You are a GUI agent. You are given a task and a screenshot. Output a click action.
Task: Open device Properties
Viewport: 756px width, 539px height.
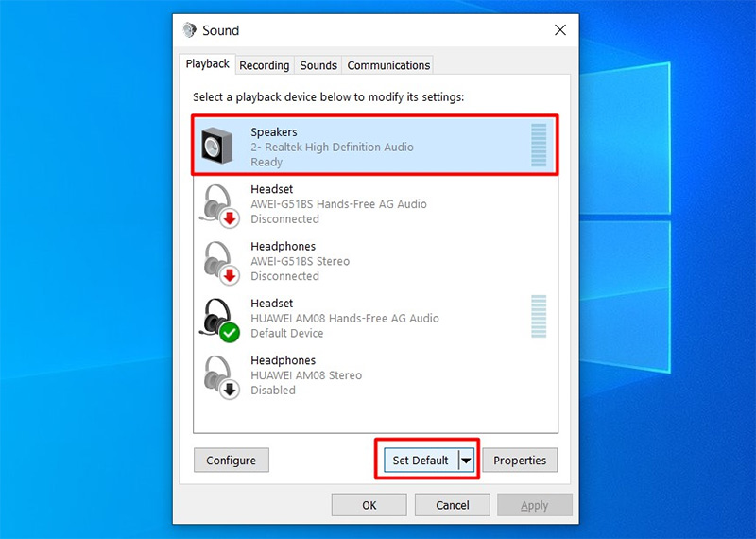(x=520, y=461)
